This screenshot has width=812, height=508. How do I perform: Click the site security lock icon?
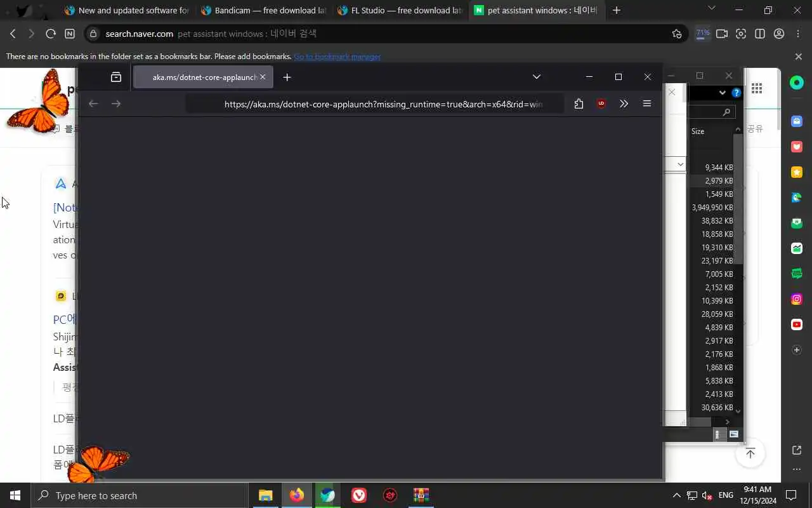[94, 34]
